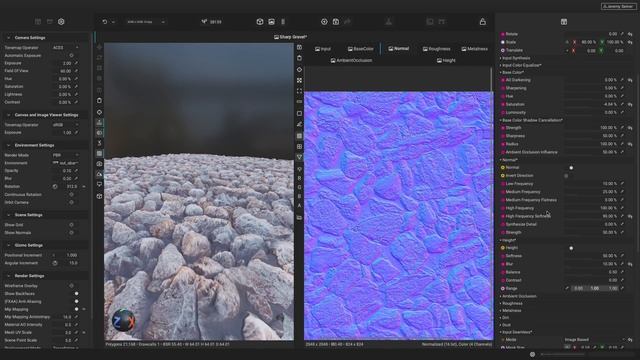The height and width of the screenshot is (360, 640).
Task: Click the clock-style icon in the top toolbar
Action: tap(324, 22)
